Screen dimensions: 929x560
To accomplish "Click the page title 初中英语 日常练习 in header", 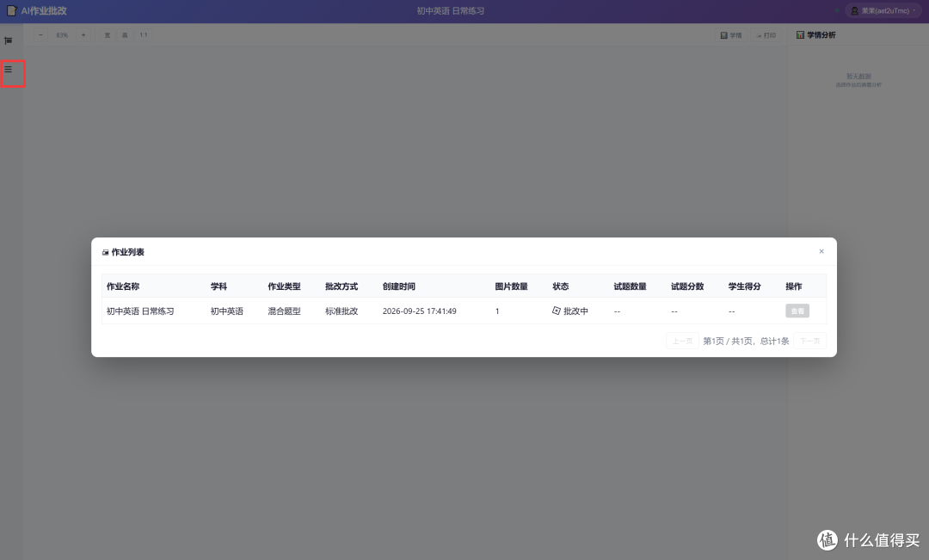I will point(450,10).
